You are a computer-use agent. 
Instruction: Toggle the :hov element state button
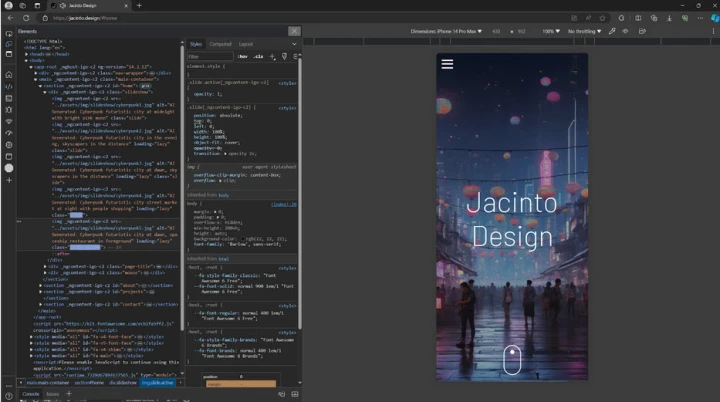[242, 57]
